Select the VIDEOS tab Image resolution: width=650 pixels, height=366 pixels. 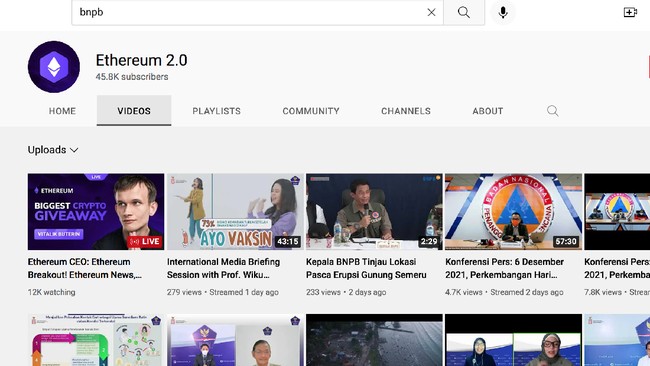click(134, 111)
